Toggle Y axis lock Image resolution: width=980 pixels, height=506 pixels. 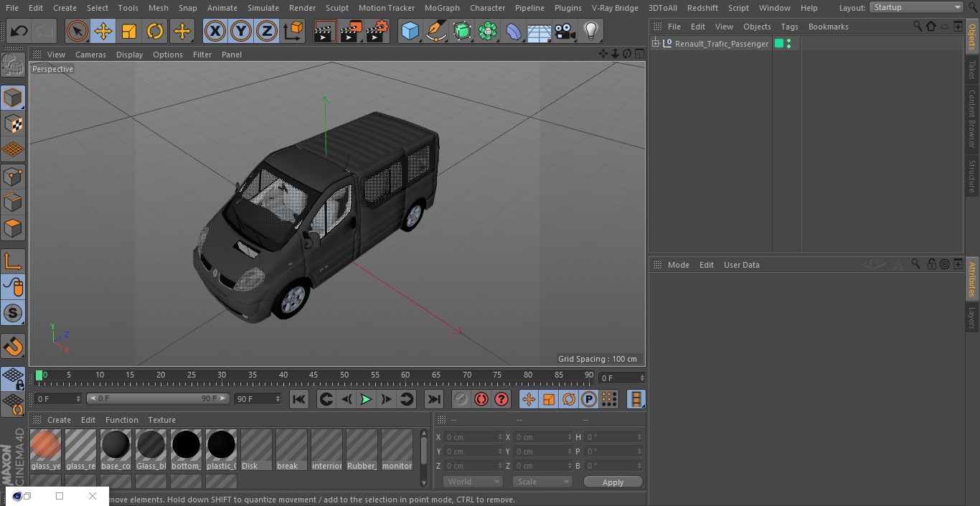(241, 31)
